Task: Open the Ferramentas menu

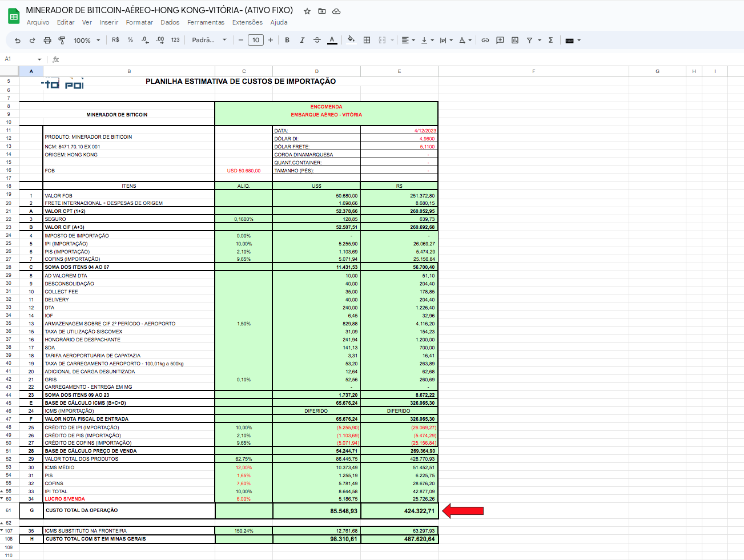Action: pyautogui.click(x=206, y=22)
